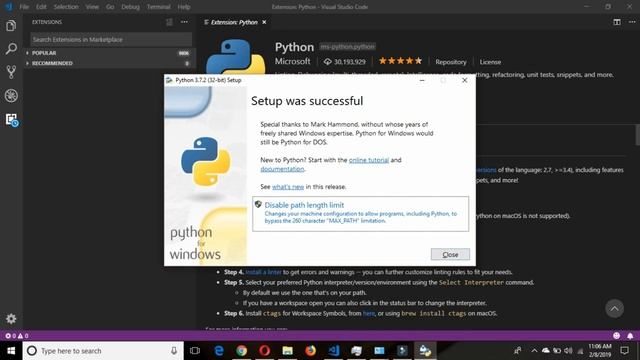This screenshot has width=640, height=360.
Task: Launch Opera from taskbar
Action: (264, 351)
